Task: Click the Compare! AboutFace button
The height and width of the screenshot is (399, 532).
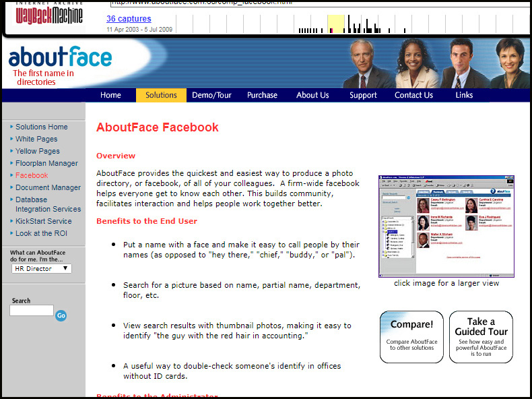Action: point(411,336)
